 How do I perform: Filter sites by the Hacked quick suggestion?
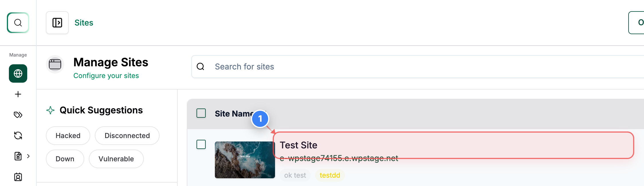click(x=68, y=135)
